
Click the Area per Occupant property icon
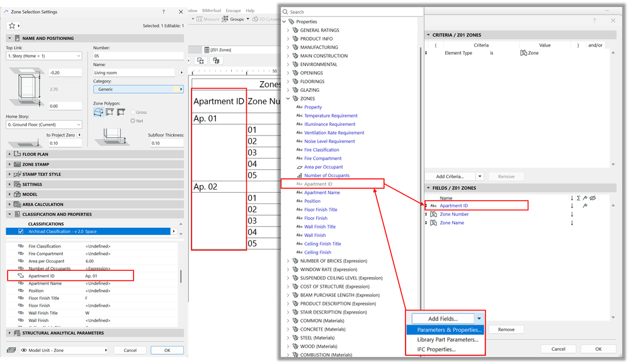(x=299, y=167)
